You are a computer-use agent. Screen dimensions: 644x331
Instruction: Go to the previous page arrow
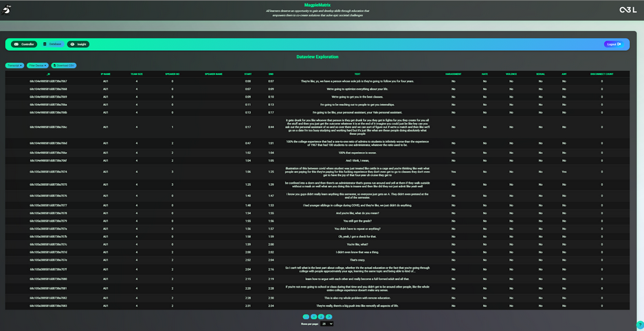tap(306, 317)
